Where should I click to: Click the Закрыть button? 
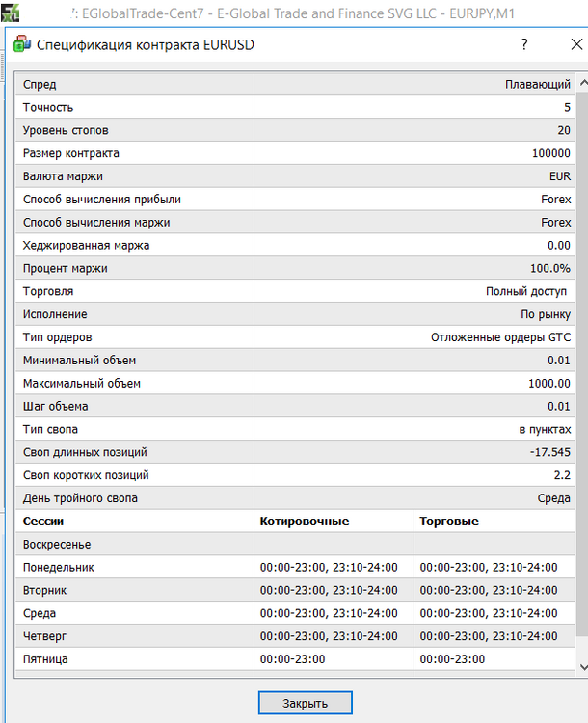(x=305, y=703)
